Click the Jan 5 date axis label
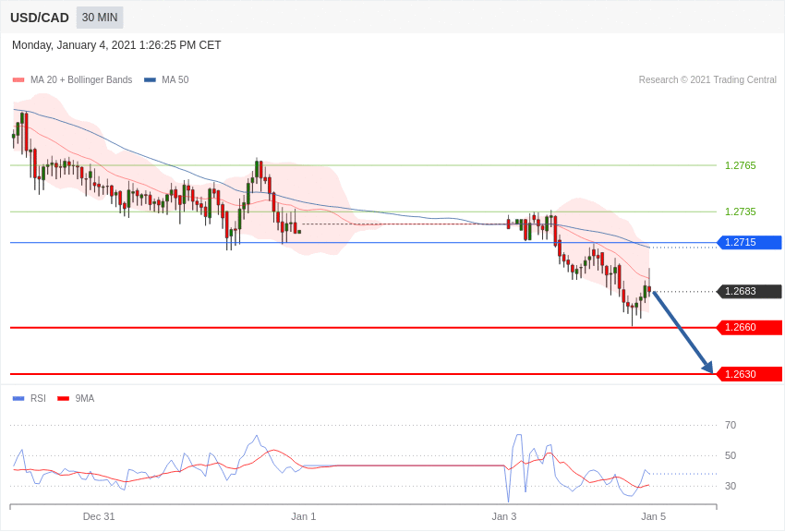Screen dimensions: 785x532 pos(653,517)
